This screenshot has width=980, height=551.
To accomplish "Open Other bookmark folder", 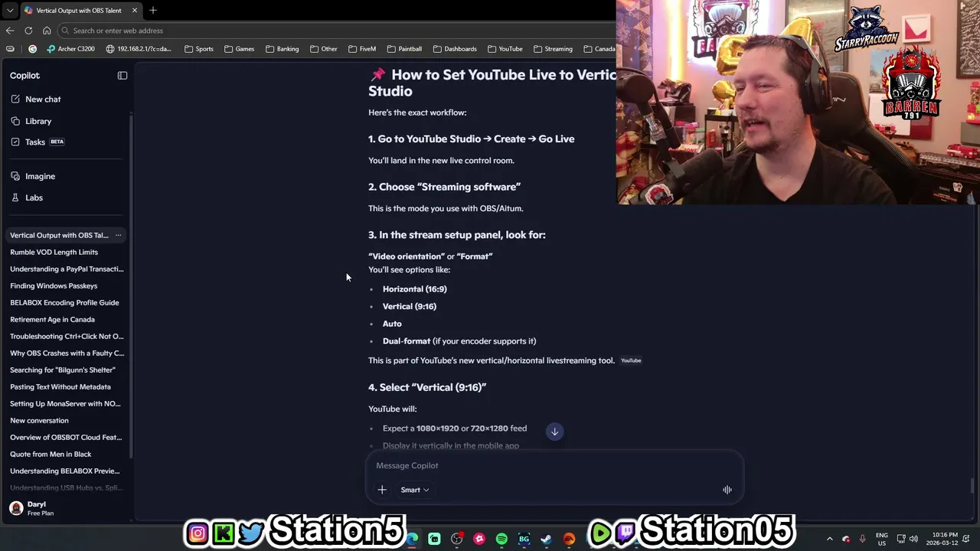I will 324,49.
